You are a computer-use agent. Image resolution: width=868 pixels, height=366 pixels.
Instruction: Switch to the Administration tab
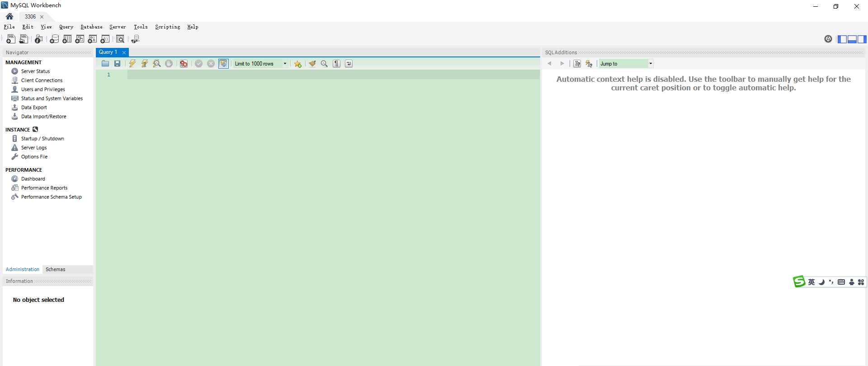(23, 269)
